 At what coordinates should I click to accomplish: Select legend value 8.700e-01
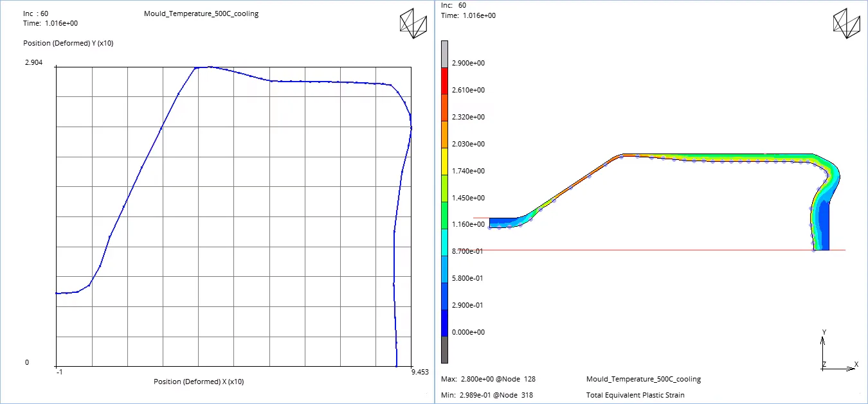coord(468,252)
